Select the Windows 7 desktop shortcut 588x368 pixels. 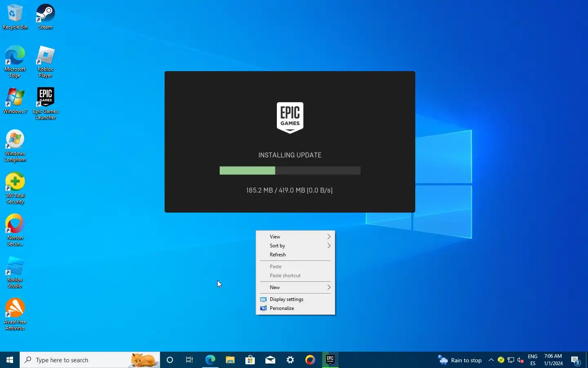pos(15,101)
